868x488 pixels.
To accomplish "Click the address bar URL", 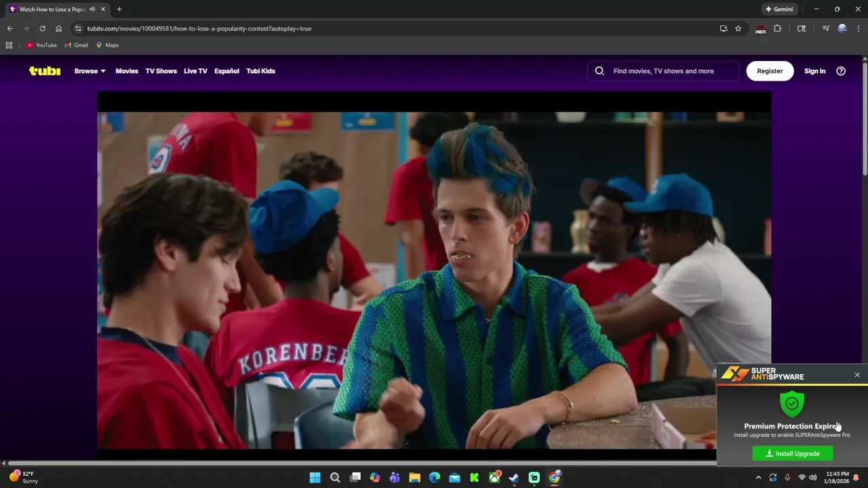I will point(199,28).
